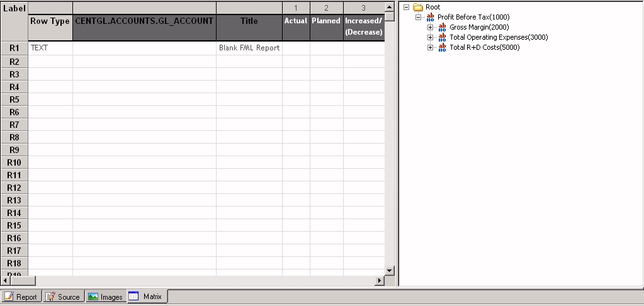The height and width of the screenshot is (306, 644).
Task: Click the horizontal scrollbar left arrow
Action: (5, 281)
